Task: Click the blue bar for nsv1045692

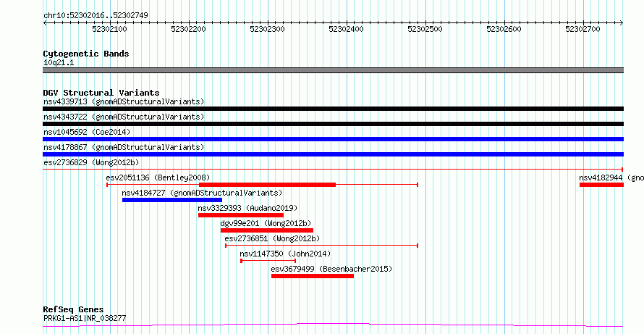Action: coord(333,139)
